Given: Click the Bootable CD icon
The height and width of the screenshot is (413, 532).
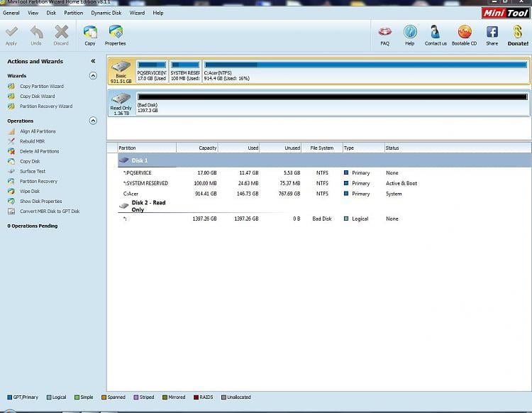Looking at the screenshot, I should point(465,32).
